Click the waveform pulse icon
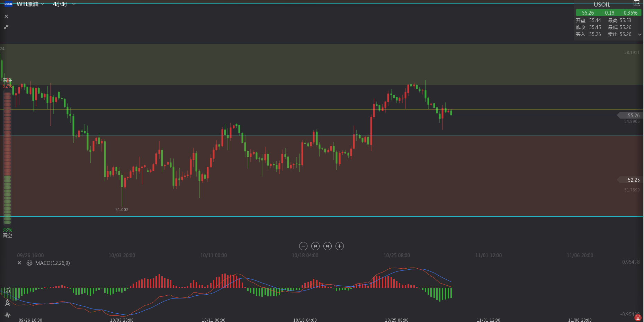This screenshot has height=322, width=644. click(x=8, y=315)
